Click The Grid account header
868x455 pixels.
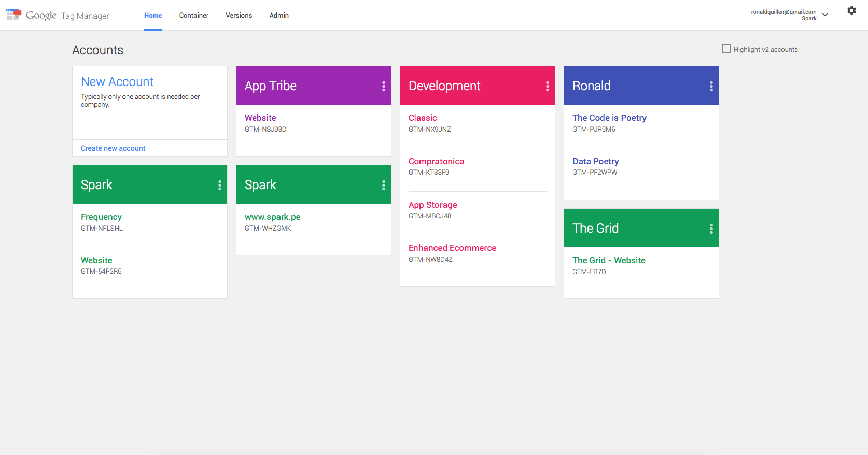(641, 228)
